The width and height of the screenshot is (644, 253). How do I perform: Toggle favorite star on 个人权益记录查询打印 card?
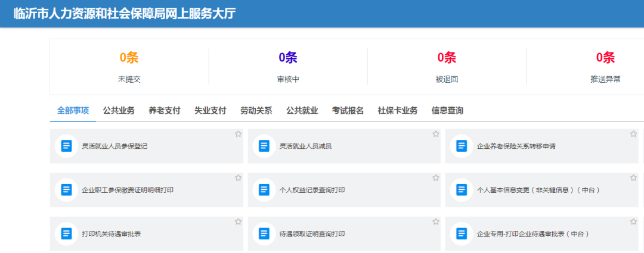(436, 177)
